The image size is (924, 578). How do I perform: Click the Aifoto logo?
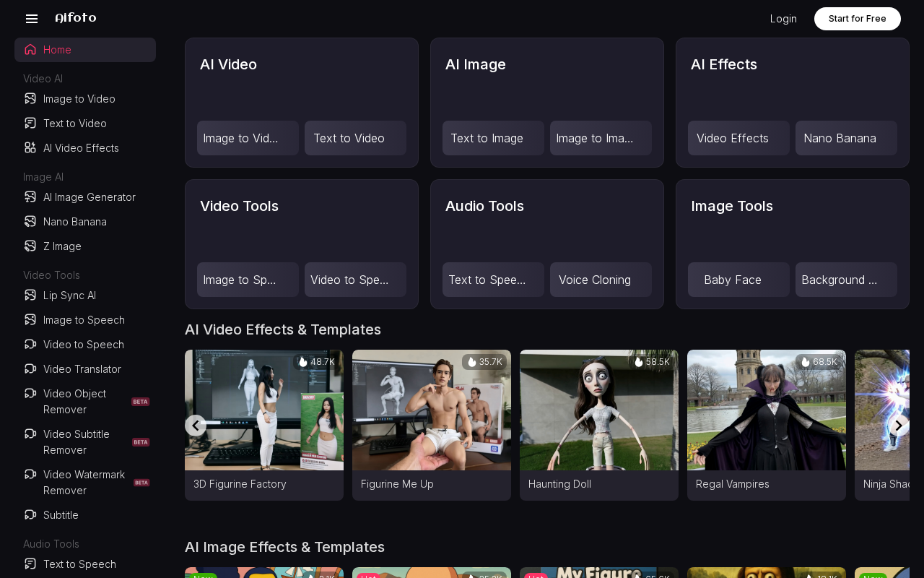(76, 18)
